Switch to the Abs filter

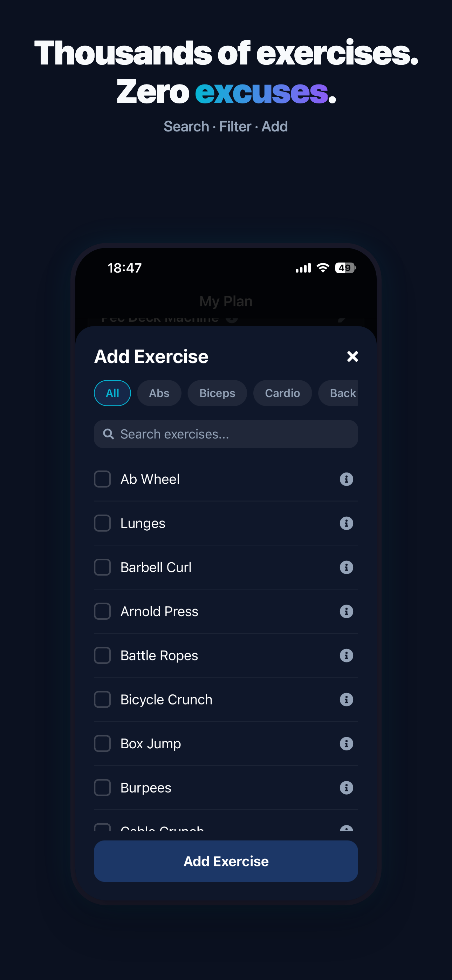[159, 393]
